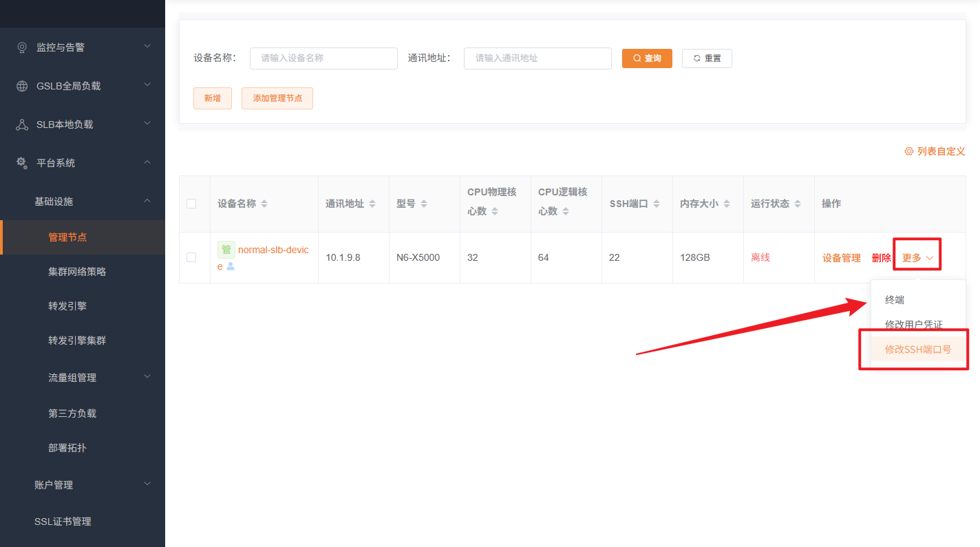
Task: Collapse the 基础设施 section chevron
Action: tap(147, 200)
